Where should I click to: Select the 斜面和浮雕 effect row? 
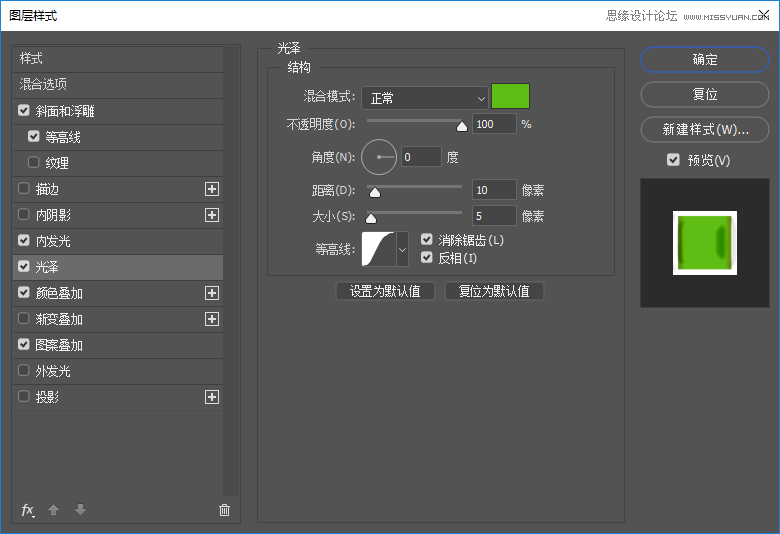click(118, 111)
